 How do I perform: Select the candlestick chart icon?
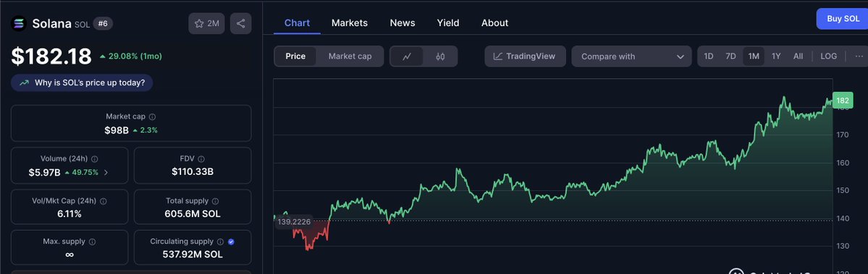440,56
